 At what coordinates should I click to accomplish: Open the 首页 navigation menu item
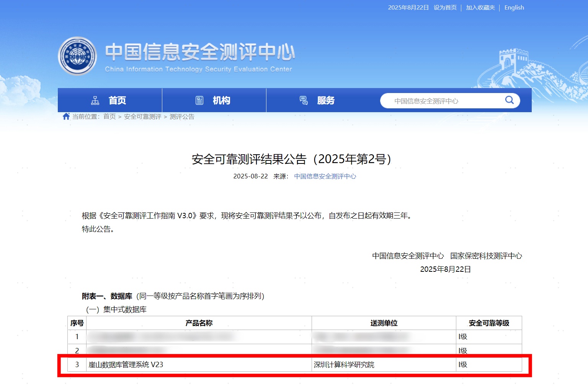tap(110, 100)
